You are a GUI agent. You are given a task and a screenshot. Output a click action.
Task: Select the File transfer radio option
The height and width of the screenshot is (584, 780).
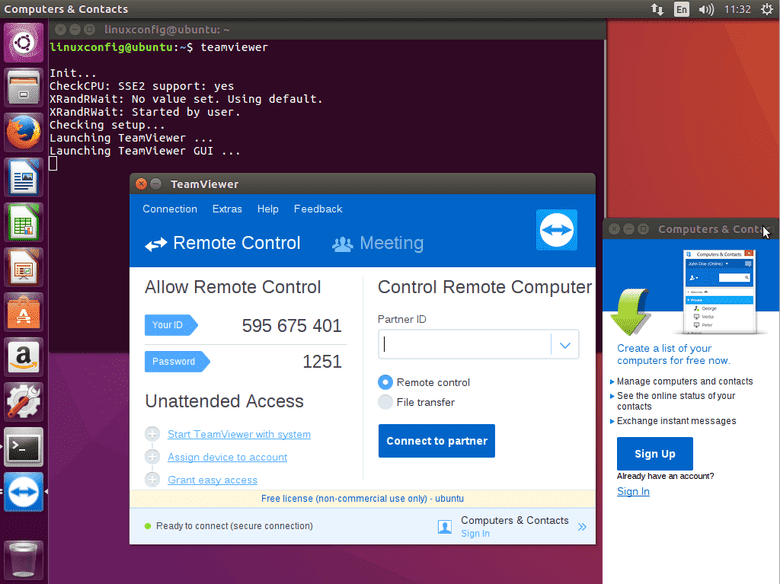(385, 402)
